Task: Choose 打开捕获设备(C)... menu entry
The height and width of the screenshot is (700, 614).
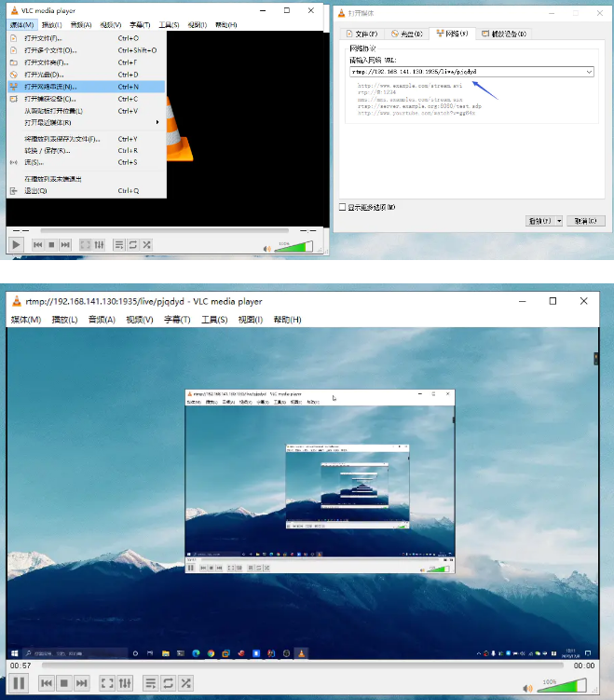Action: pyautogui.click(x=87, y=99)
